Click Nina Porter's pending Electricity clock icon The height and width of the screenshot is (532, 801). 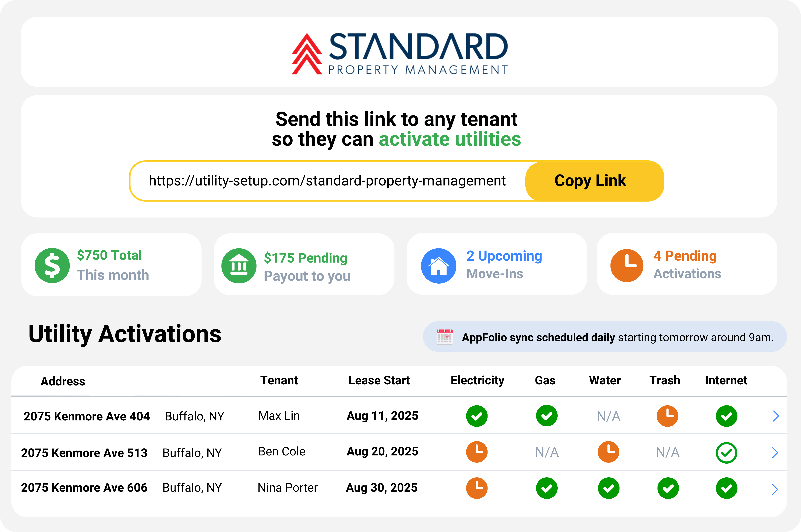(x=477, y=488)
